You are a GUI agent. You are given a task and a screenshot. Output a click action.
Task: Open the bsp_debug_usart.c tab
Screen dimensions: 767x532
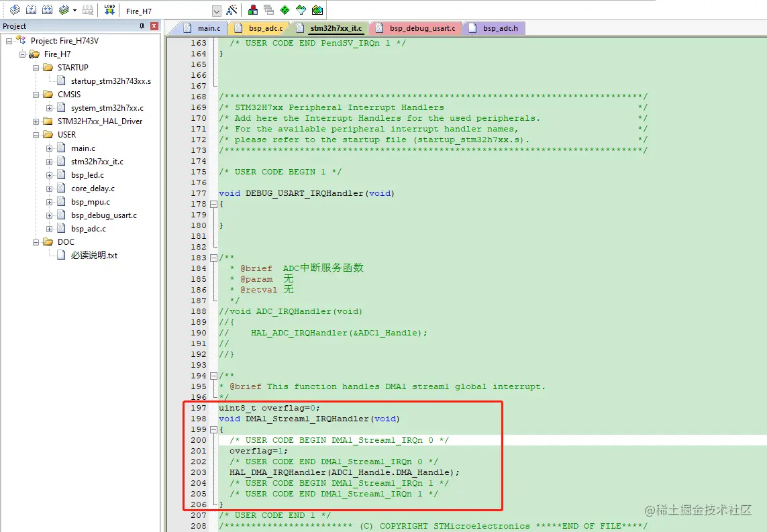coord(416,28)
